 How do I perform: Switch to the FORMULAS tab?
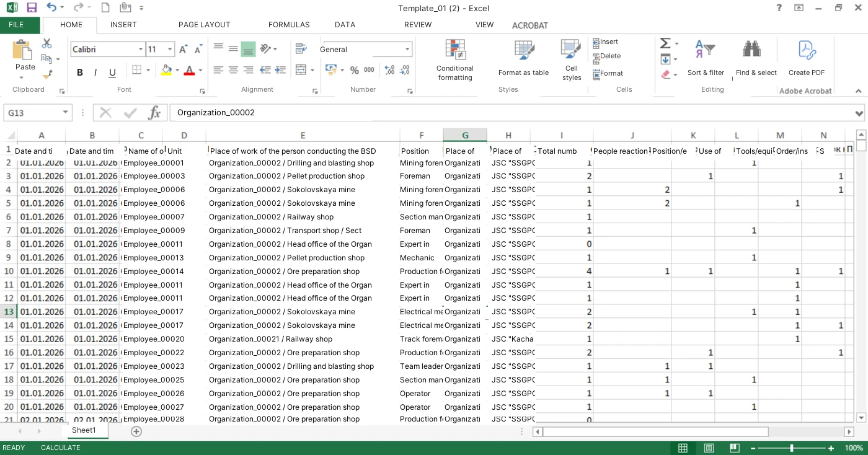point(289,25)
